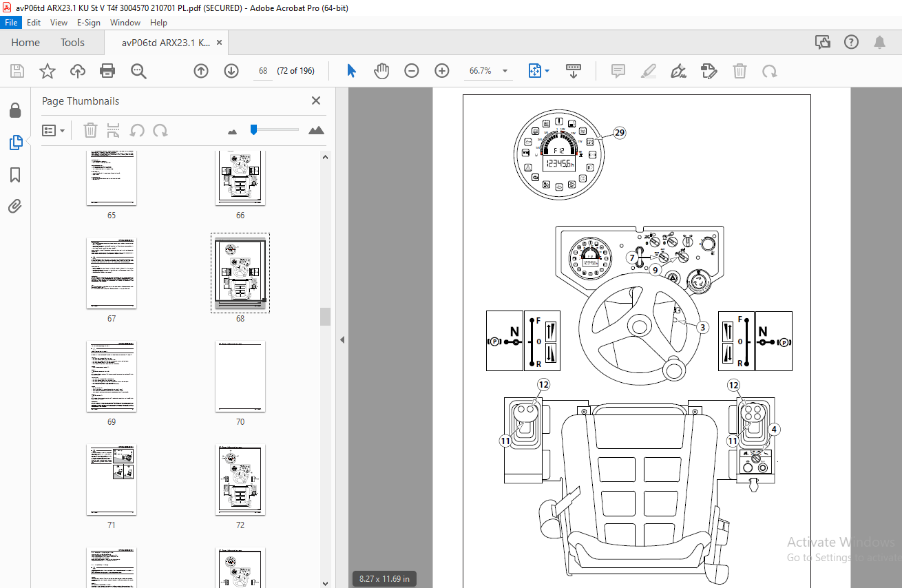Rotate pages clockwise in thumbnails panel

pyautogui.click(x=160, y=130)
